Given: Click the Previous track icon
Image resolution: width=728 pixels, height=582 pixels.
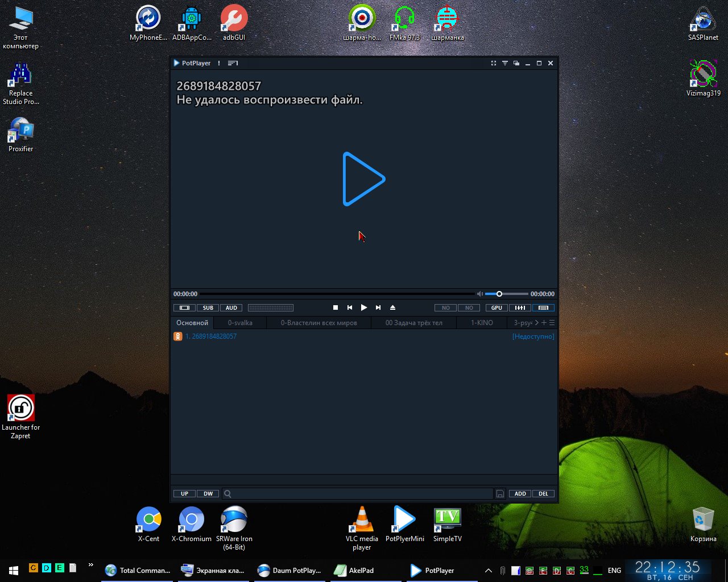Looking at the screenshot, I should click(350, 307).
